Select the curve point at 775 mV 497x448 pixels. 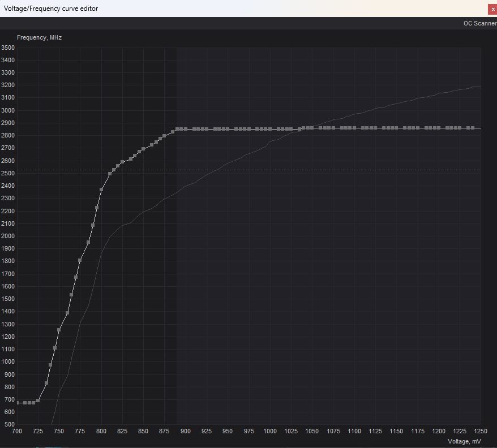80,260
